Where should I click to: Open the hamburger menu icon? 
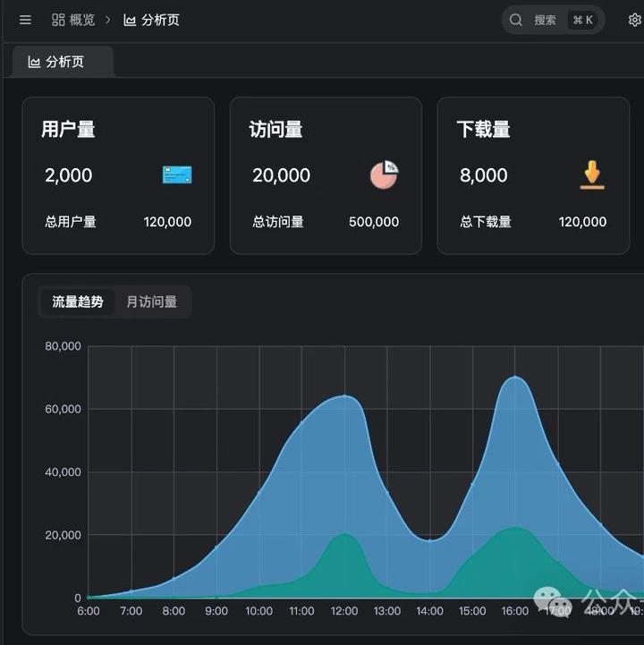(x=25, y=20)
